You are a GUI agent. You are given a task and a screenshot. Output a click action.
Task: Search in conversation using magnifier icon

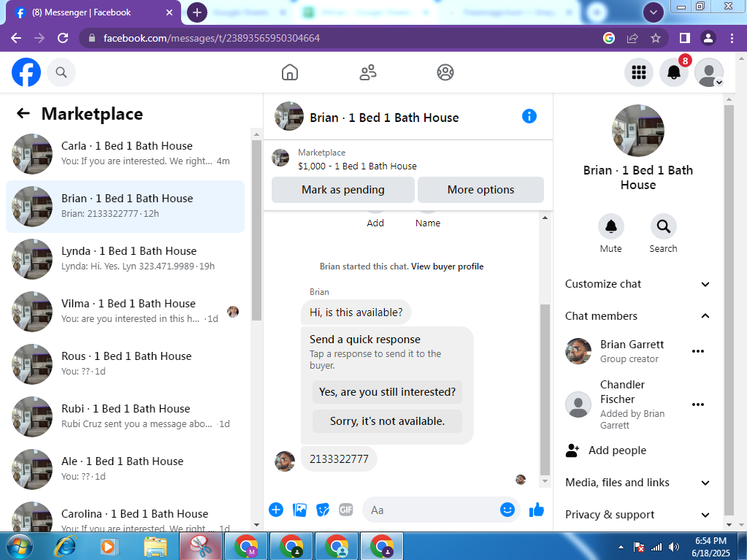(x=663, y=226)
